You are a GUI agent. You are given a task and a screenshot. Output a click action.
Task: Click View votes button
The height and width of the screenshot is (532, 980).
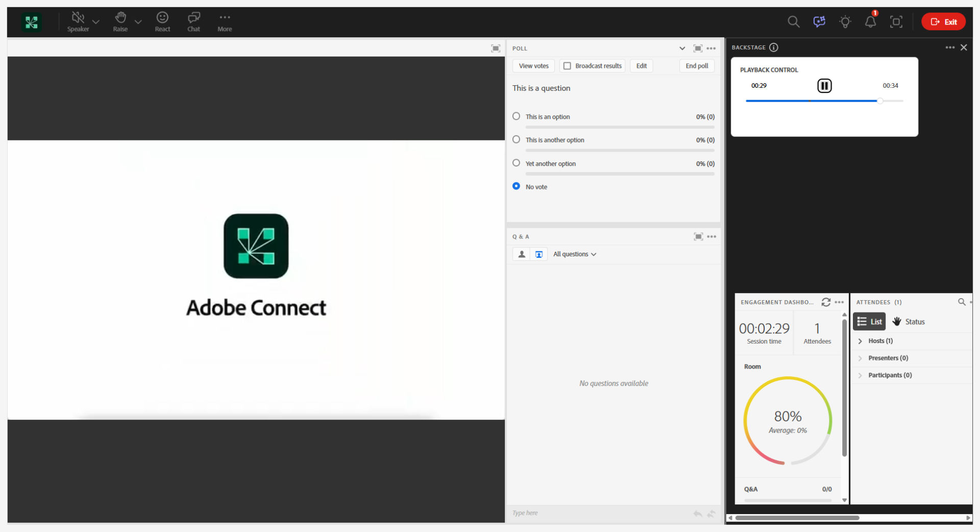[x=533, y=66]
